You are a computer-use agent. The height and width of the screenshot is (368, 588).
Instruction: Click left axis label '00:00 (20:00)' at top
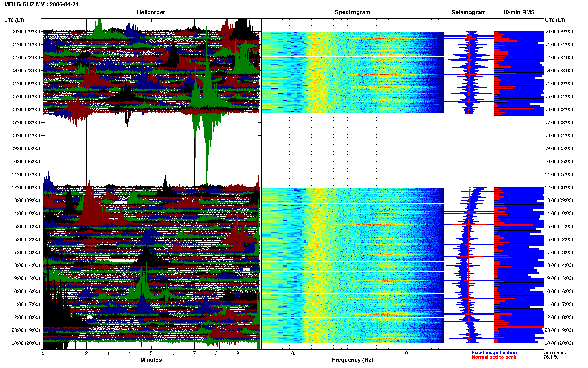pyautogui.click(x=26, y=31)
